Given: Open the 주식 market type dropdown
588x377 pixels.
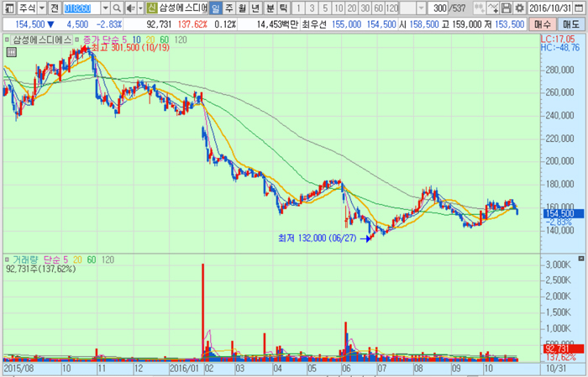Looking at the screenshot, I should (42, 8).
